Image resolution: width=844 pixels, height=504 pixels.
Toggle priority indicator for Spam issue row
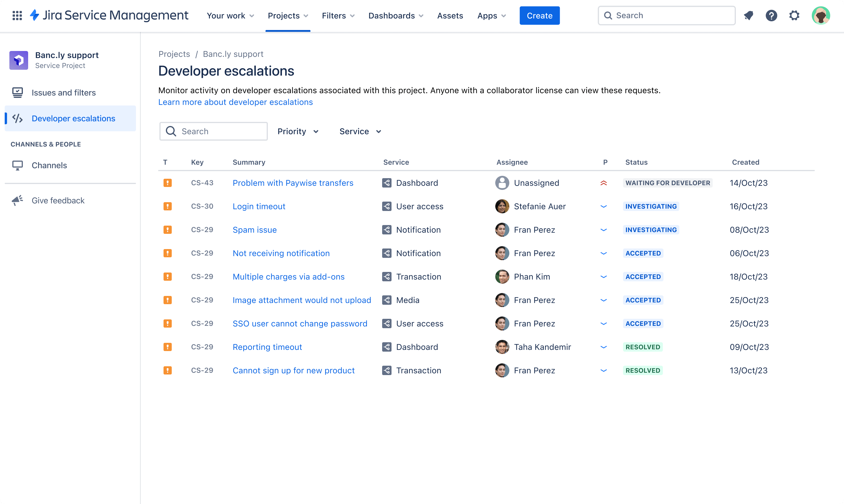[603, 229]
